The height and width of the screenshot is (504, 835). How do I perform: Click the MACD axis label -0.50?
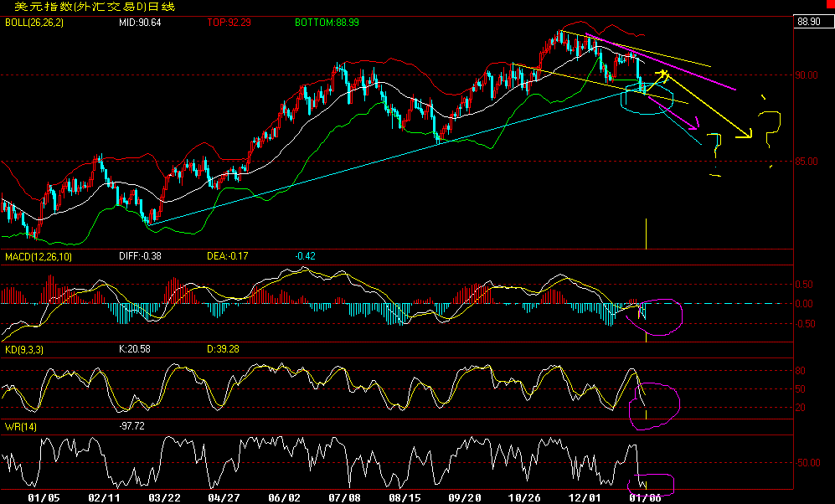tap(803, 324)
